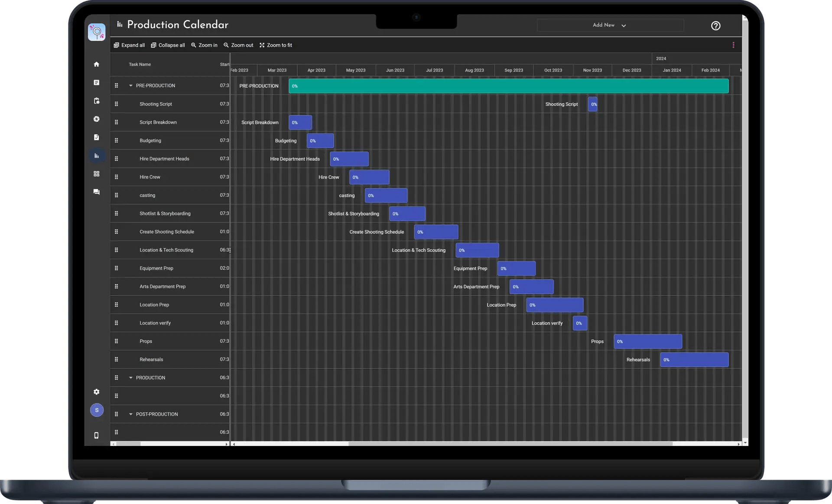Image resolution: width=832 pixels, height=504 pixels.
Task: Open the three-dot more options menu
Action: coord(733,45)
